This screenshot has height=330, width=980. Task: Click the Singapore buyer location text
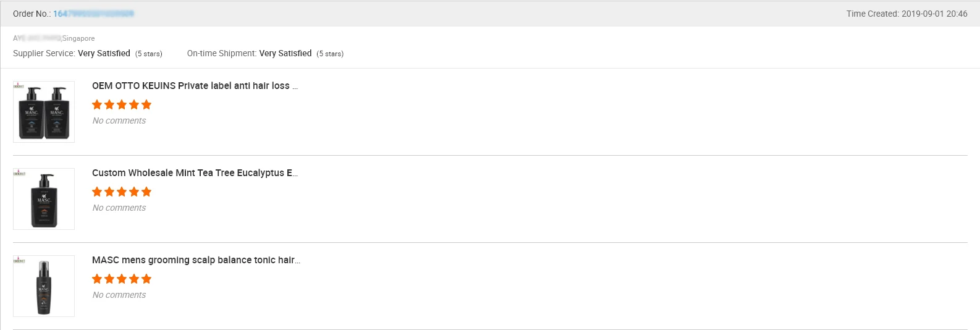pos(78,38)
